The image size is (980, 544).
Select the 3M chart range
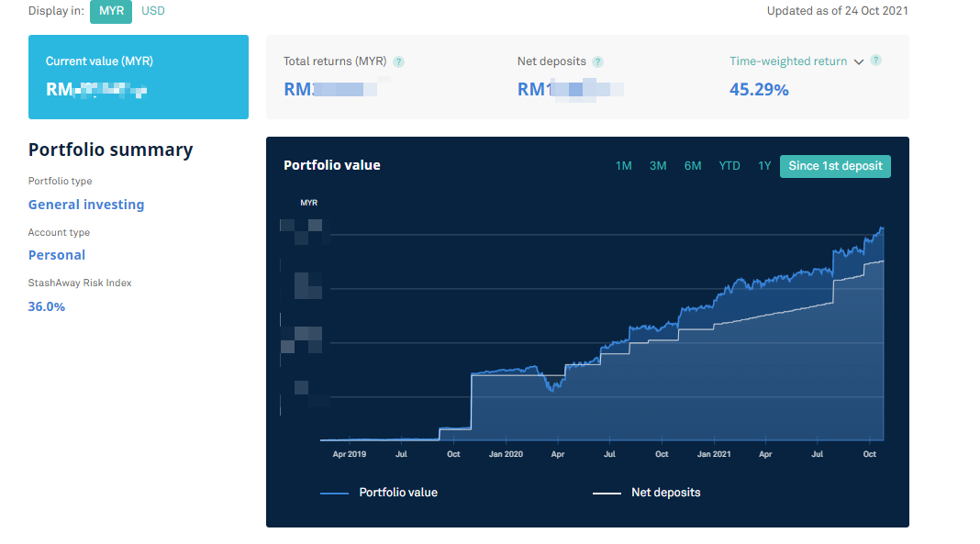(x=658, y=166)
